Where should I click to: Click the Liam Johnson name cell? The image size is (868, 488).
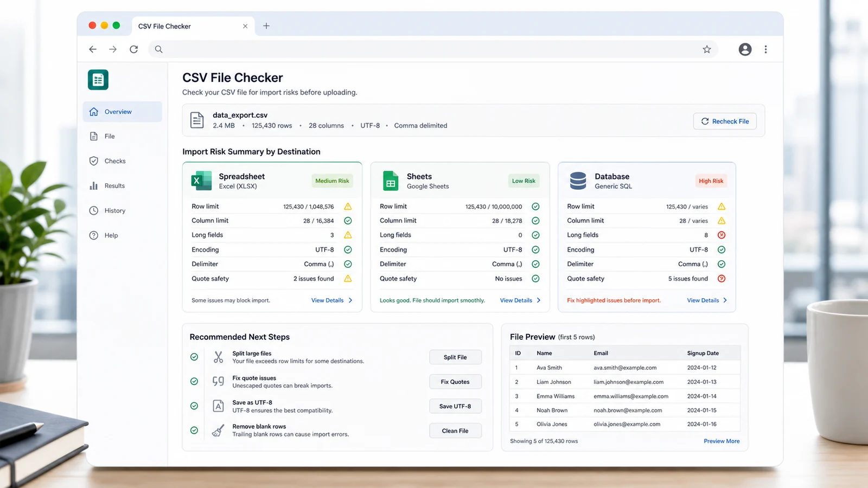[x=554, y=382]
